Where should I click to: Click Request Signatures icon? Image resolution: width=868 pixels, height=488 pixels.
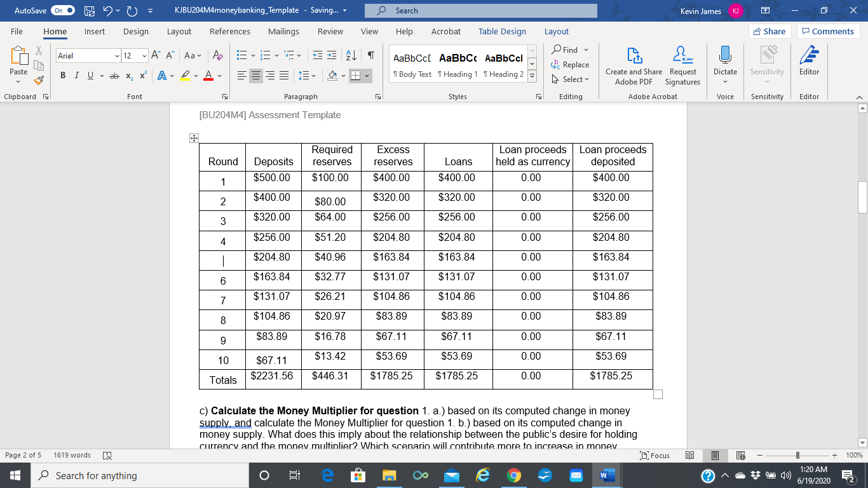tap(682, 66)
